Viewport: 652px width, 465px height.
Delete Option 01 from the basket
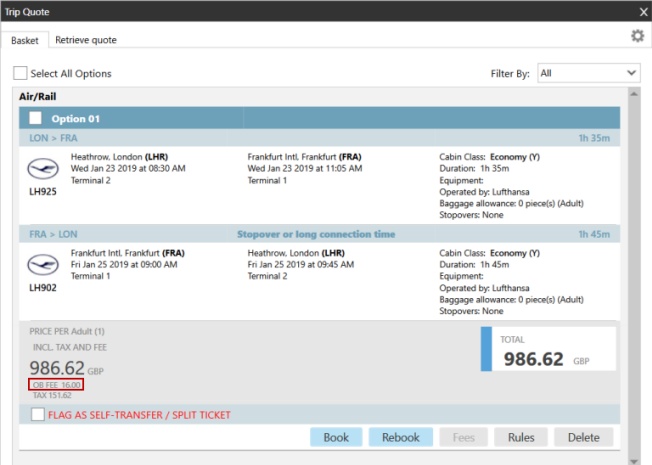[583, 437]
